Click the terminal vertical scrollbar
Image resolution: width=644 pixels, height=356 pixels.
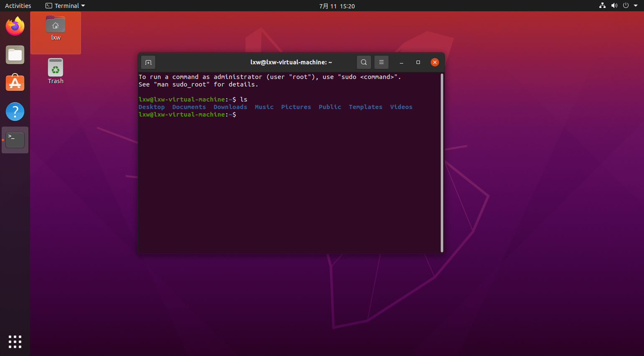pos(442,163)
